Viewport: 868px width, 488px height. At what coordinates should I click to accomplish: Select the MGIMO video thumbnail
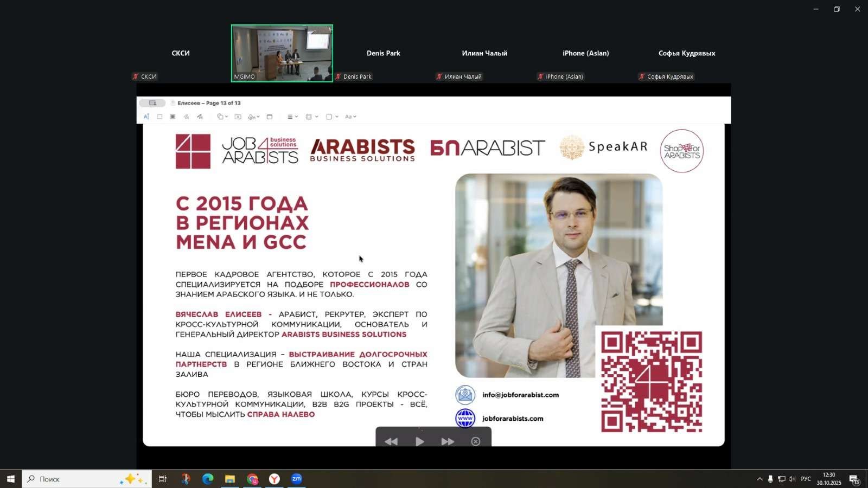click(x=282, y=53)
